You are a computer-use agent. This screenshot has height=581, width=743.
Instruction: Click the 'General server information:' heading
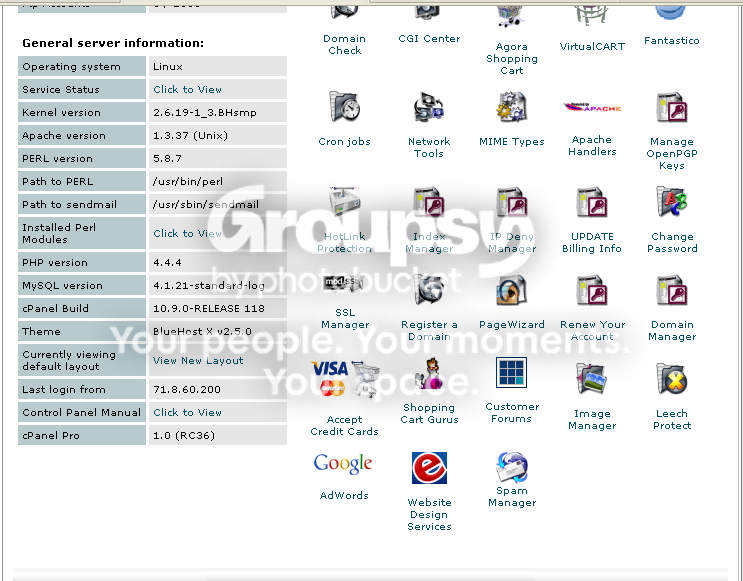(x=113, y=43)
